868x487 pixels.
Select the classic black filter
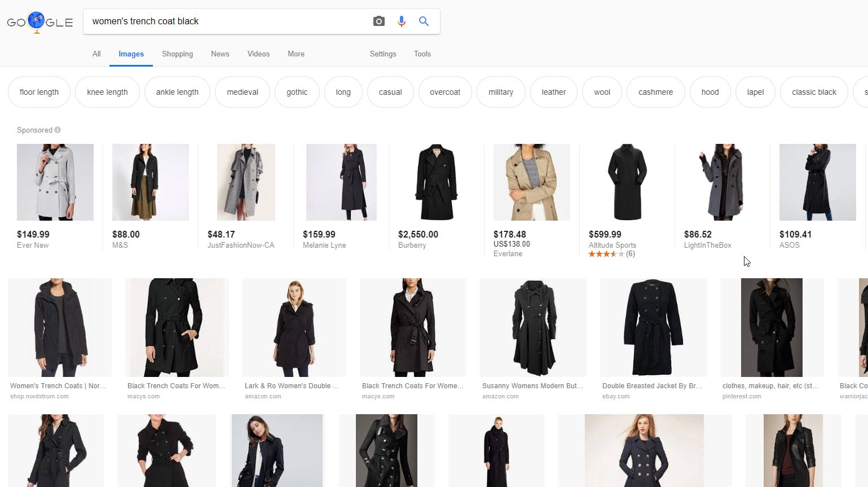pyautogui.click(x=814, y=91)
